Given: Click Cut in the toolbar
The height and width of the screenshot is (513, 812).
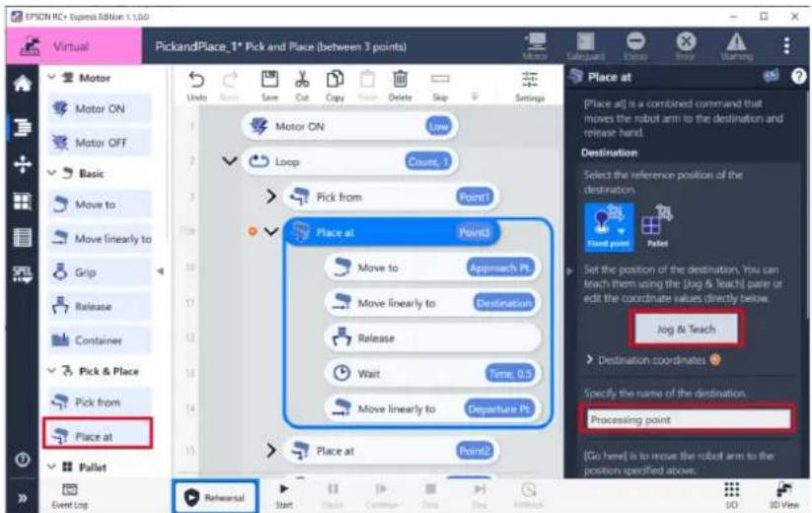Looking at the screenshot, I should point(302,86).
